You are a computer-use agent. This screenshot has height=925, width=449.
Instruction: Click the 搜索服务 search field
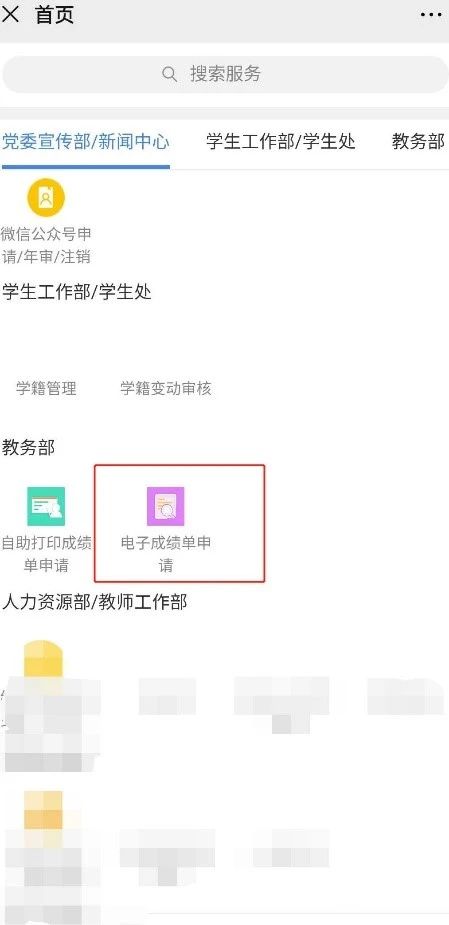pos(224,74)
